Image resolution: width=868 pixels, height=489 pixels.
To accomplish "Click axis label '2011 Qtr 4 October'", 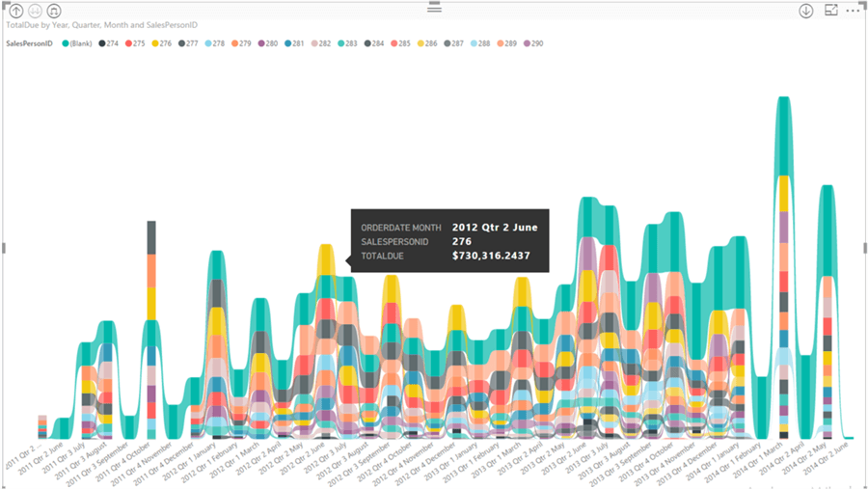I will [124, 462].
